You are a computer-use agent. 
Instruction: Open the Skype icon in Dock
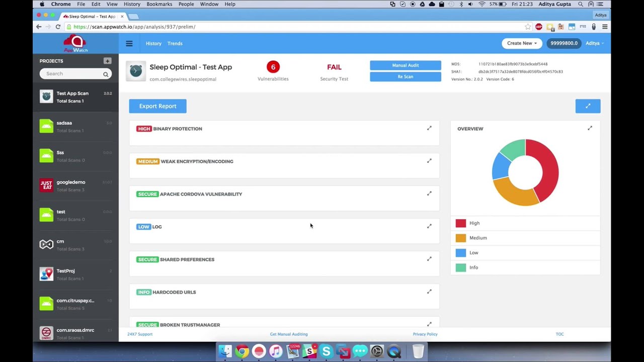pyautogui.click(x=326, y=351)
